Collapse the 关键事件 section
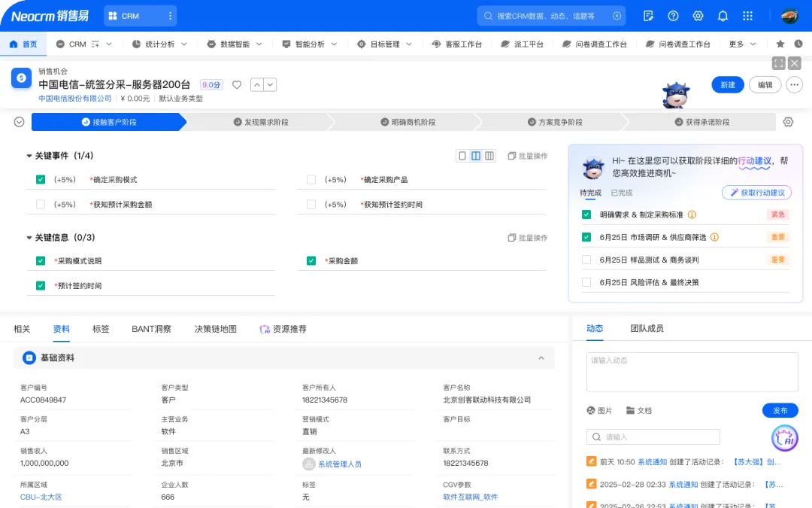 click(x=29, y=156)
